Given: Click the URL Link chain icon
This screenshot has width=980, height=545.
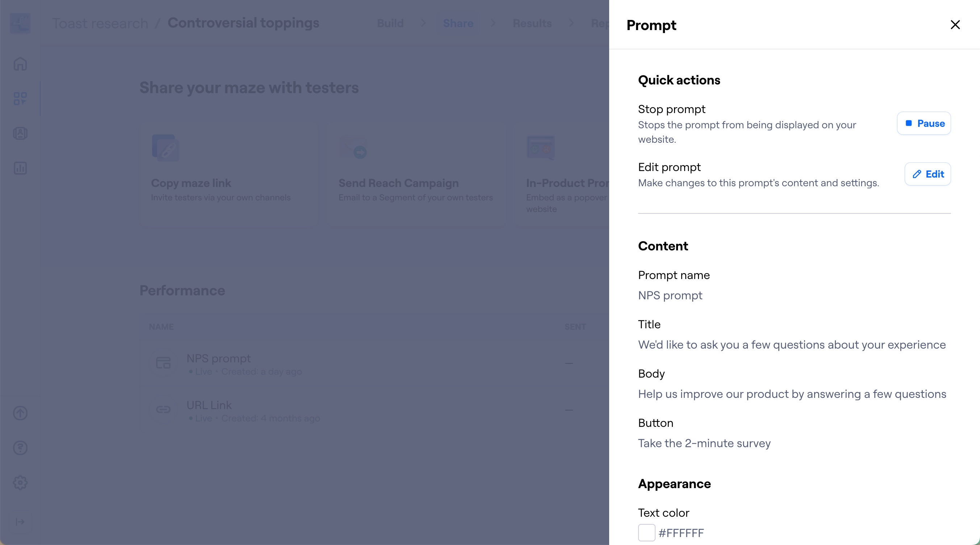Looking at the screenshot, I should point(163,410).
